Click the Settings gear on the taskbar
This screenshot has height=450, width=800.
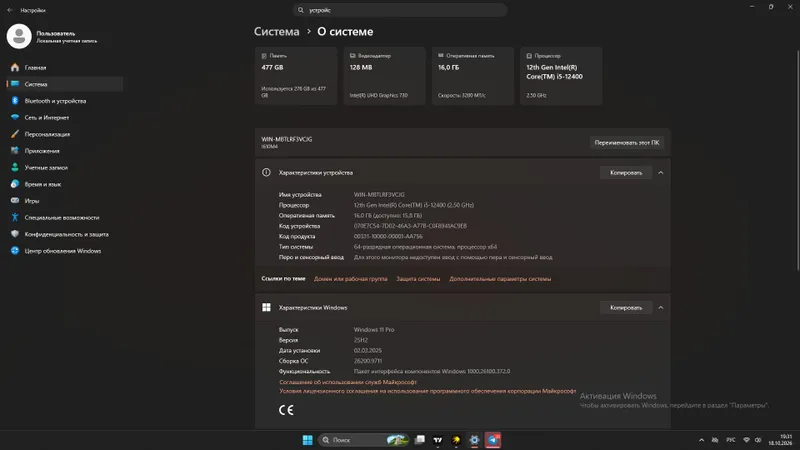474,440
